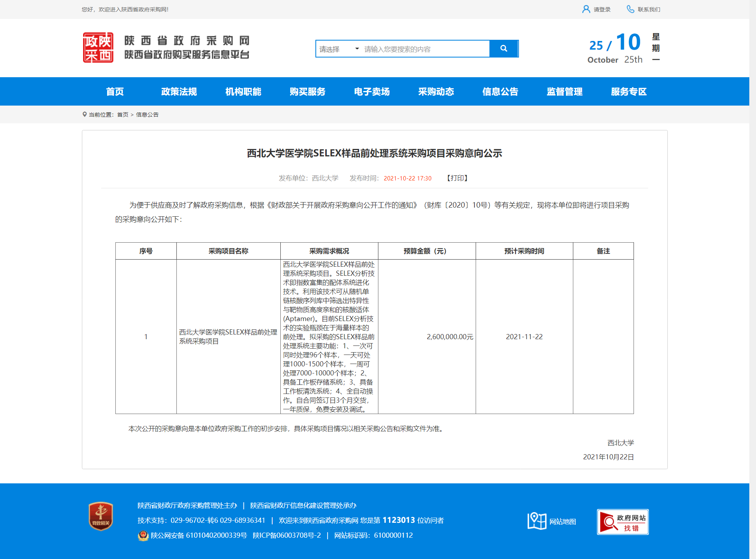This screenshot has height=559, width=756.
Task: Open 监督管理 navigation menu
Action: tap(564, 91)
